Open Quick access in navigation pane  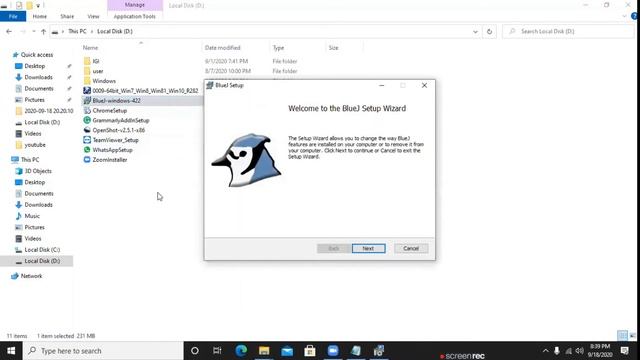(37, 55)
